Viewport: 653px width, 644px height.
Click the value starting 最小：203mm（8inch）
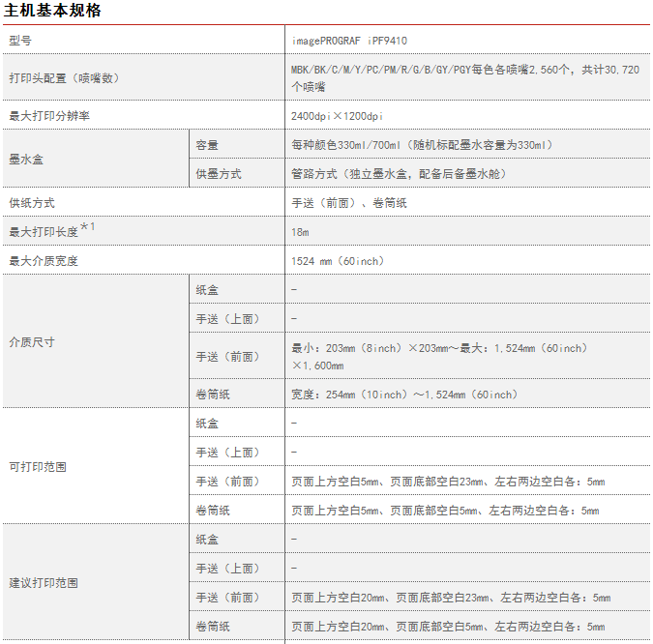coord(439,357)
